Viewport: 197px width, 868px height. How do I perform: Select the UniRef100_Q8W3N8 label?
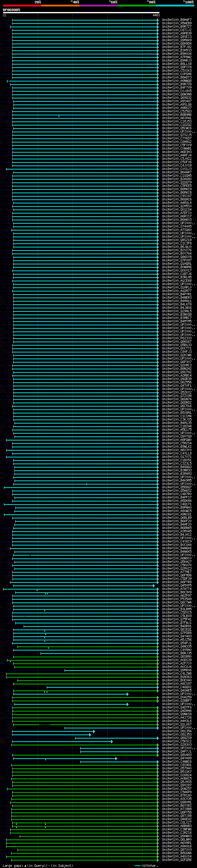coord(176,94)
